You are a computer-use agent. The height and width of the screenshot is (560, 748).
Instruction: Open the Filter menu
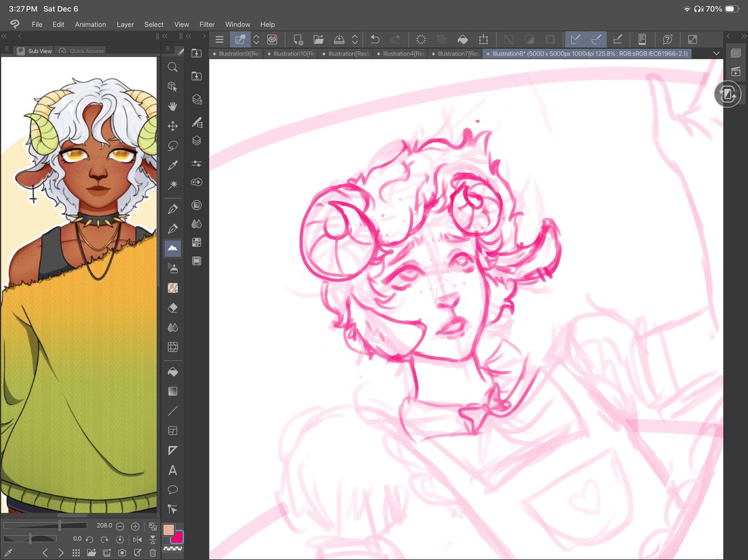coord(207,24)
